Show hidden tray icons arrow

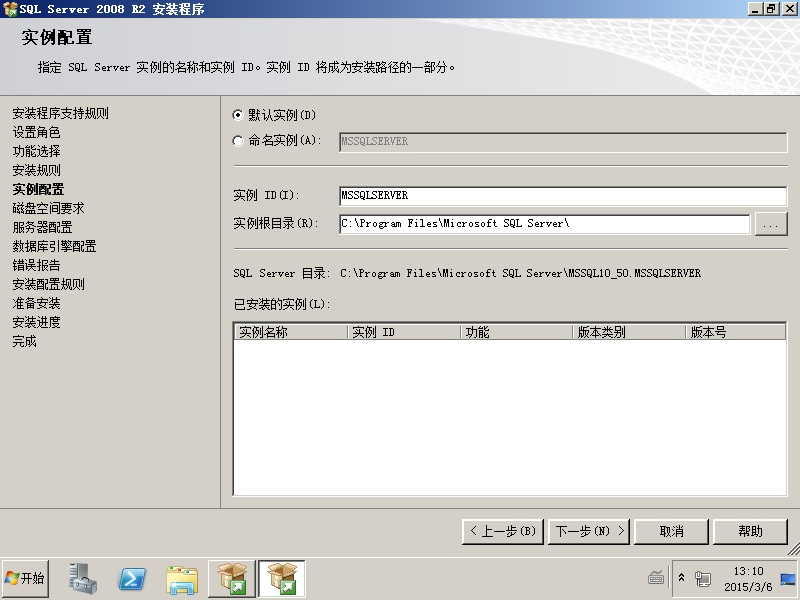pyautogui.click(x=681, y=578)
